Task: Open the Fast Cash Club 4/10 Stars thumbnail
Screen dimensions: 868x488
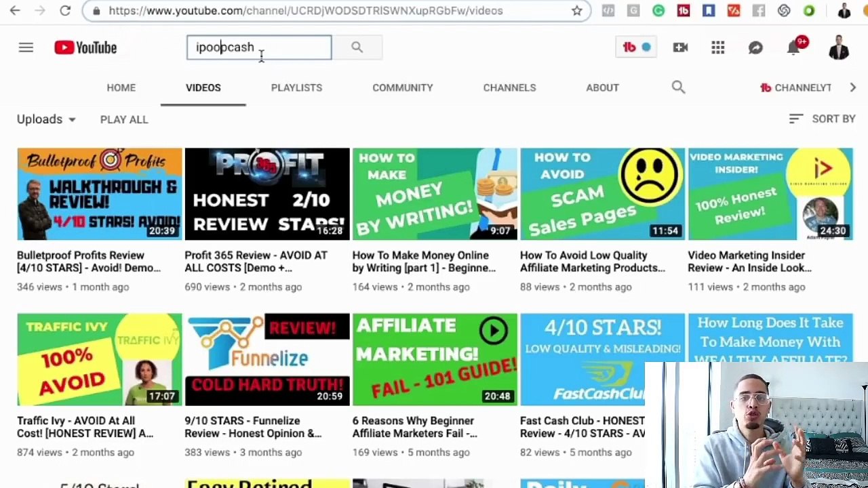Action: point(603,359)
